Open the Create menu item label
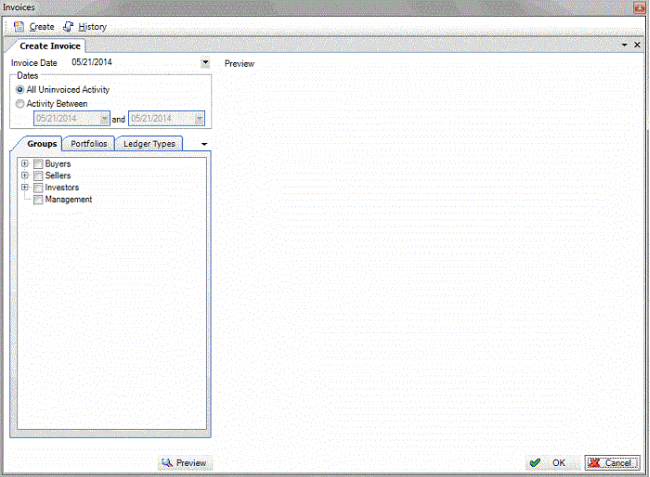The image size is (650, 477). [42, 27]
